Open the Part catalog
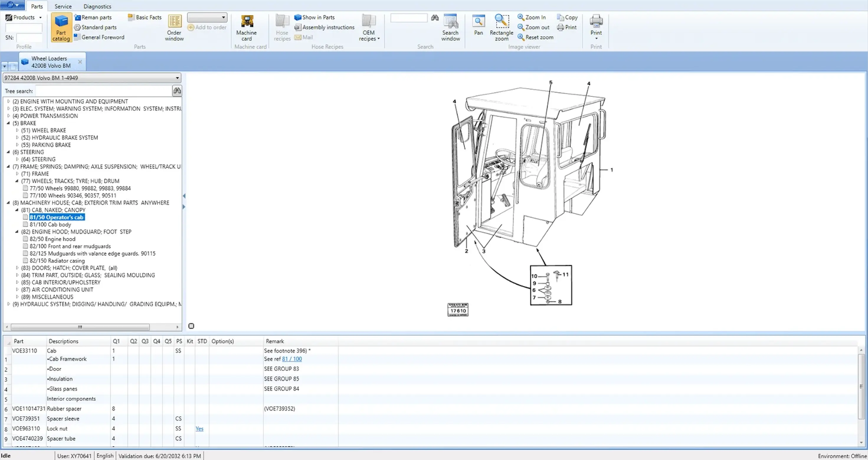868x460 pixels. tap(61, 28)
